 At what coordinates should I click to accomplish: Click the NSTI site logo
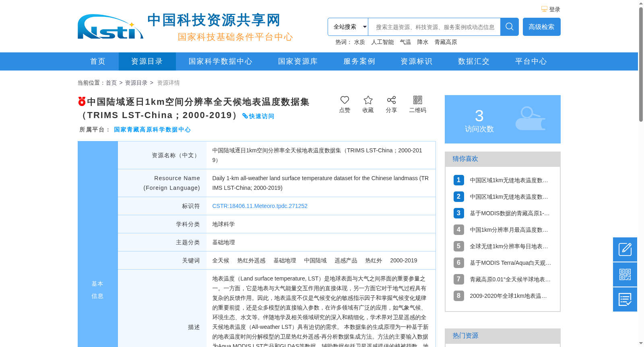110,27
